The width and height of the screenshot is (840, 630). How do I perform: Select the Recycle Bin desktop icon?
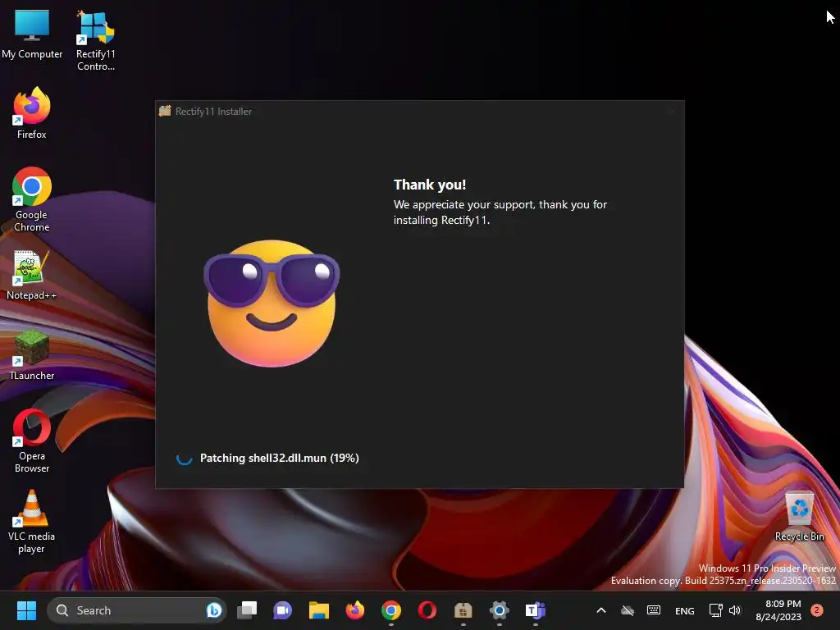tap(799, 517)
